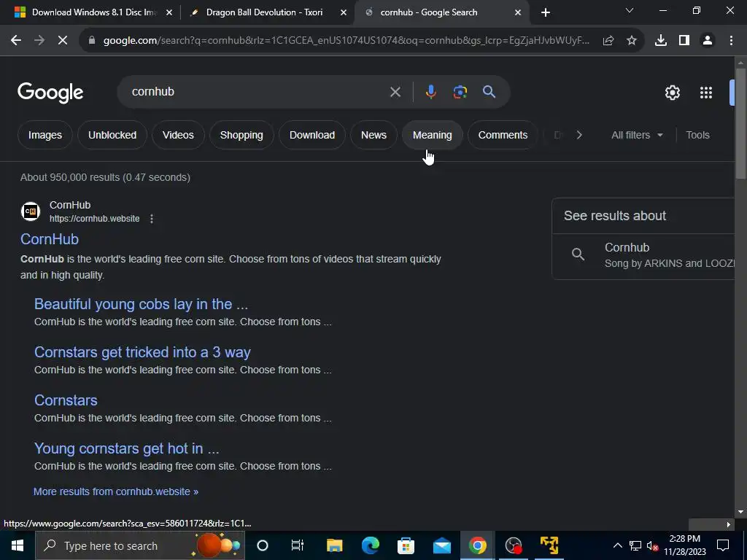Open Cortana circle on taskbar
Viewport: 747px width, 560px height.
[x=263, y=545]
